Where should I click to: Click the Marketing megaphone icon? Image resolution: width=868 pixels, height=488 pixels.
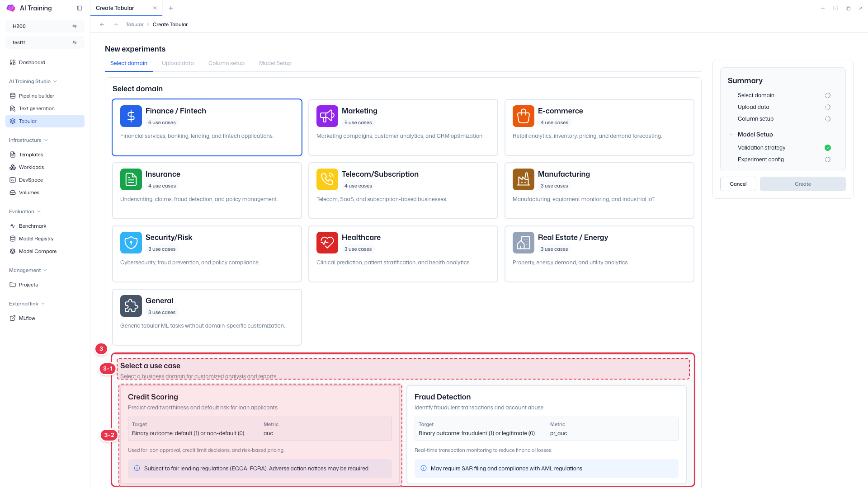click(327, 116)
